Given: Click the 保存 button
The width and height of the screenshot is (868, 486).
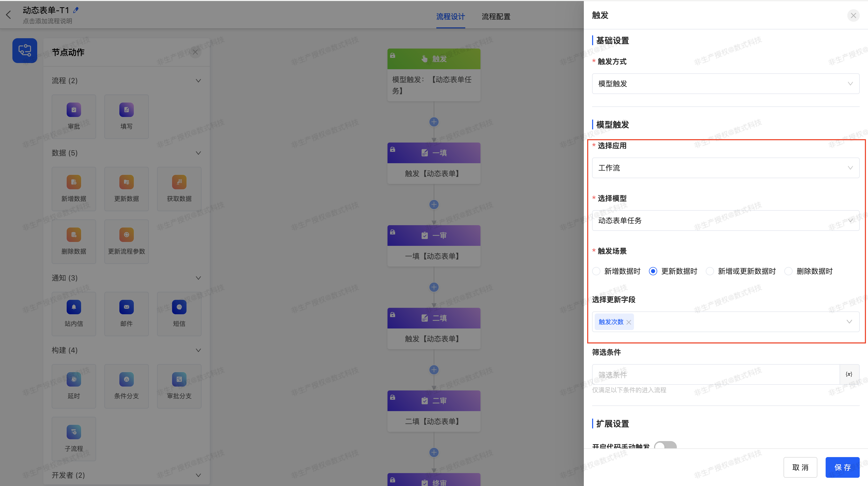Looking at the screenshot, I should [842, 467].
